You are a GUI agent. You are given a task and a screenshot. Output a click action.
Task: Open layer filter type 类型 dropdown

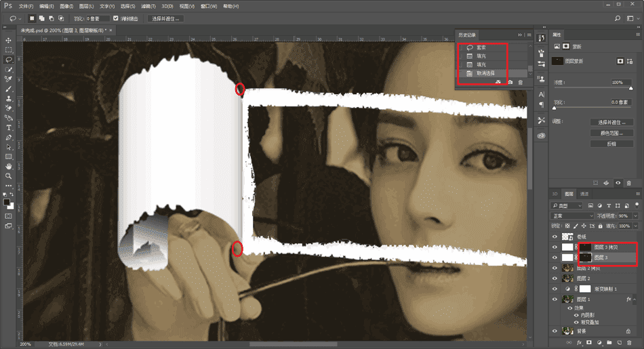pyautogui.click(x=567, y=205)
